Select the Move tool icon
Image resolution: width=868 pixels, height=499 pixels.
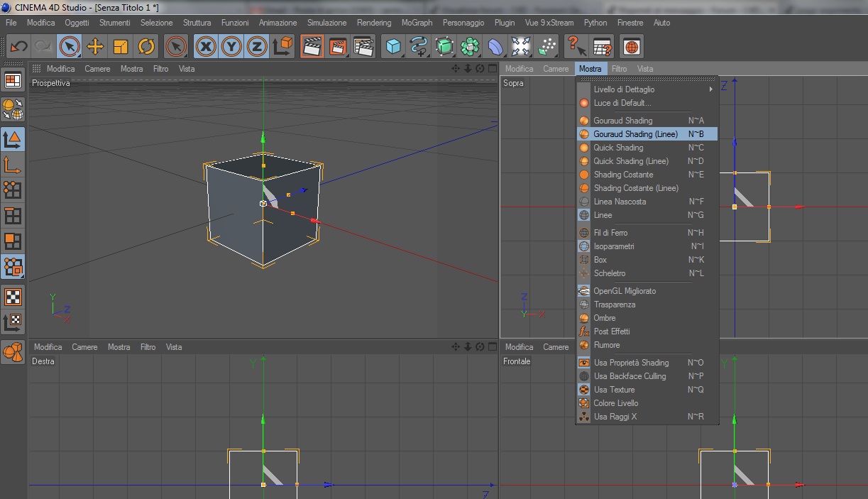(x=95, y=47)
